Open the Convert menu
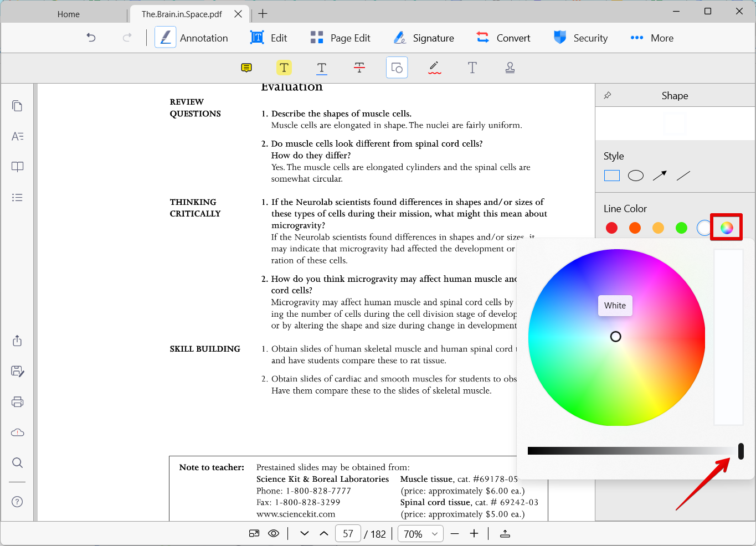 (503, 38)
